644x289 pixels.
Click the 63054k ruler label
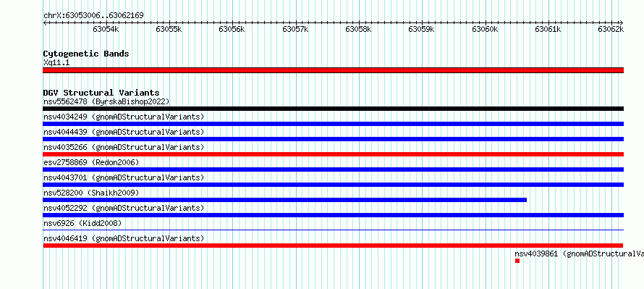[106, 29]
